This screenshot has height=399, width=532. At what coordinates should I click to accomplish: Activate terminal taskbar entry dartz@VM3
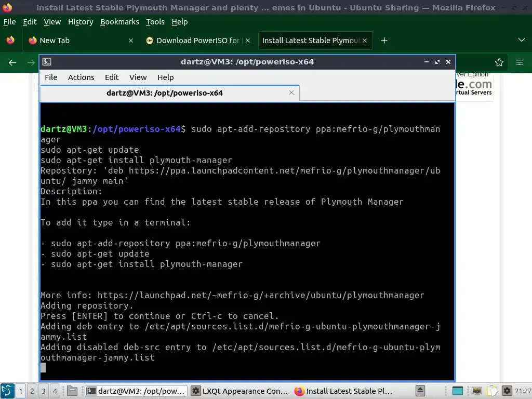point(136,391)
